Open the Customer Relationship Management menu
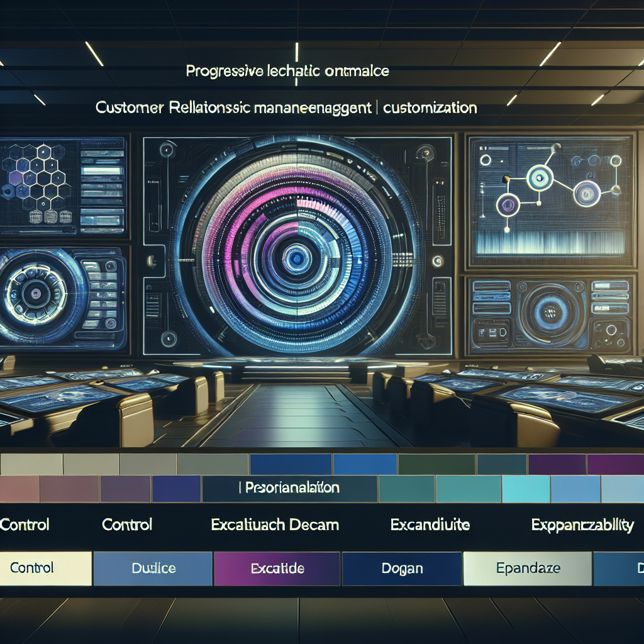 pos(233,108)
